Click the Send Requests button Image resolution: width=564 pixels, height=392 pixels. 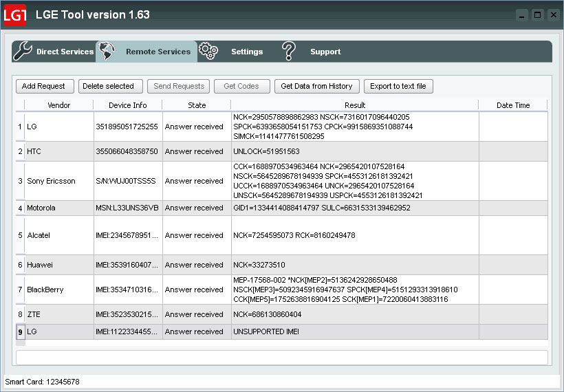click(178, 87)
